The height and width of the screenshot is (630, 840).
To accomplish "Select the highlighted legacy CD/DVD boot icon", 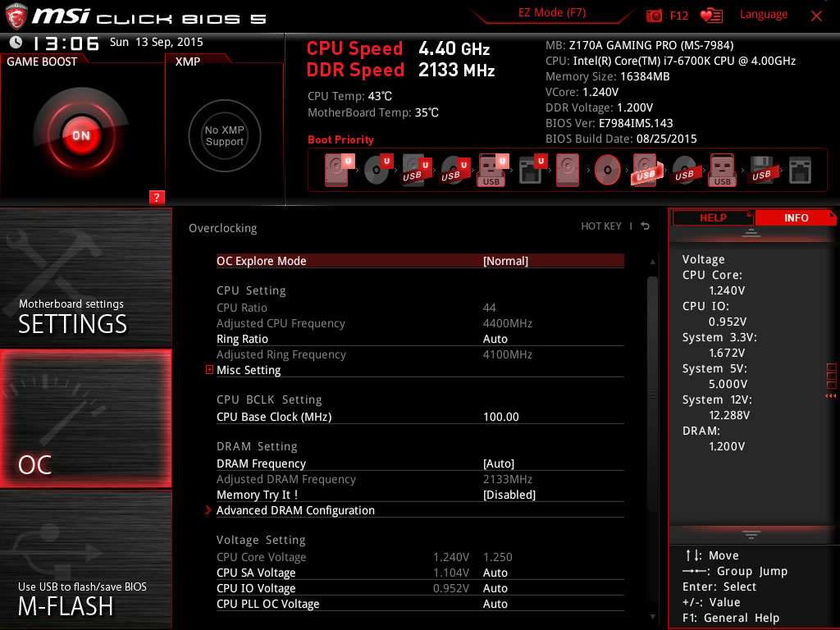I will tap(608, 171).
